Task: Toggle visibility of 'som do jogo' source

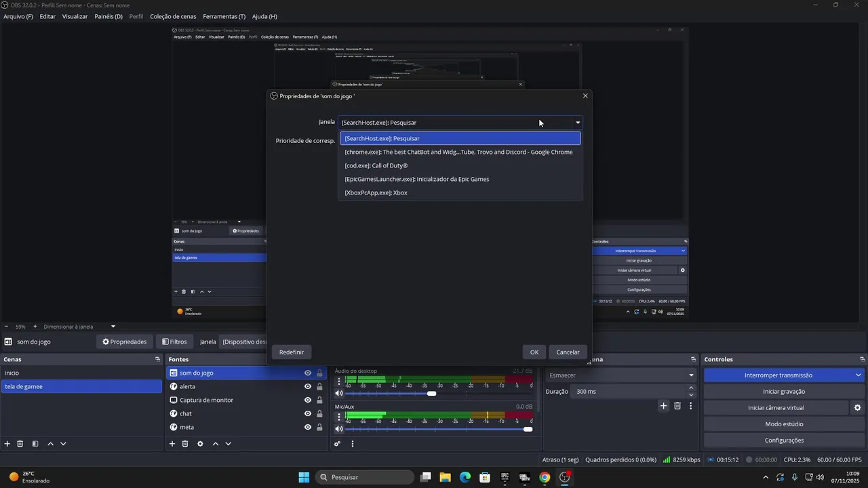Action: [308, 373]
